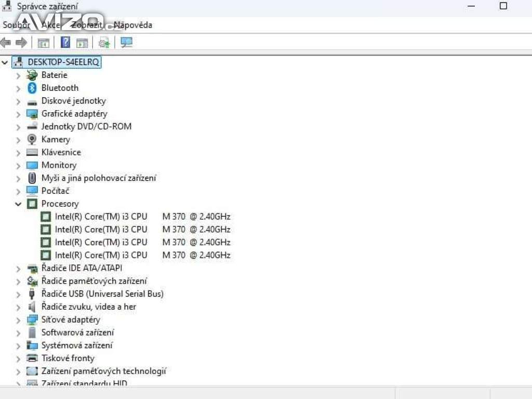Screen dimensions: 532x399
Task: Click the Řadiče IDE ATA/ATAPI icon
Action: [x=32, y=269]
